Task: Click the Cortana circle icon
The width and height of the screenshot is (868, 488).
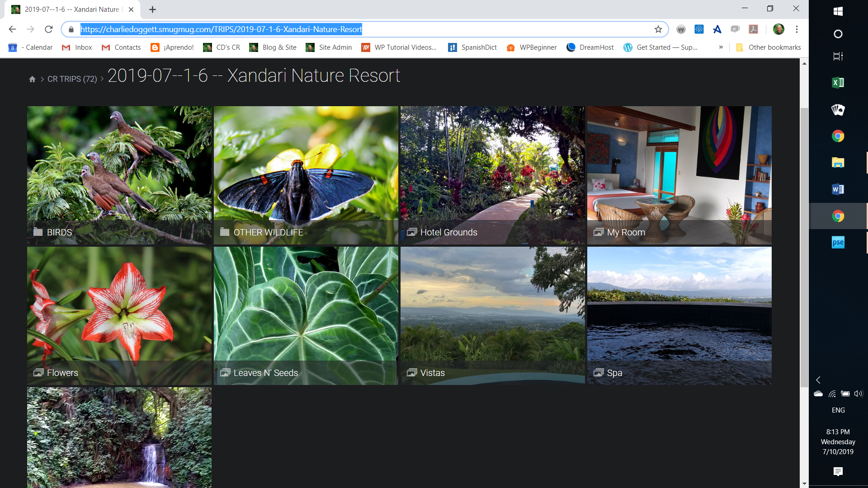Action: tap(838, 34)
